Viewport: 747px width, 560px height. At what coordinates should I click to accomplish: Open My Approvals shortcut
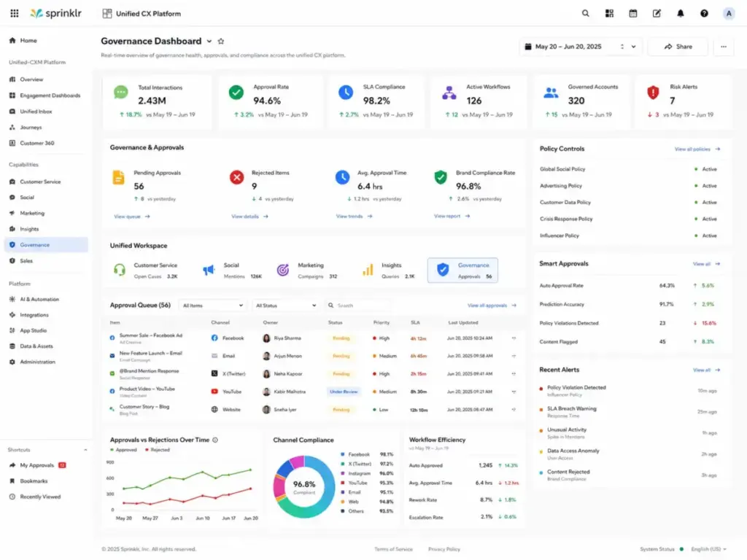click(x=38, y=465)
